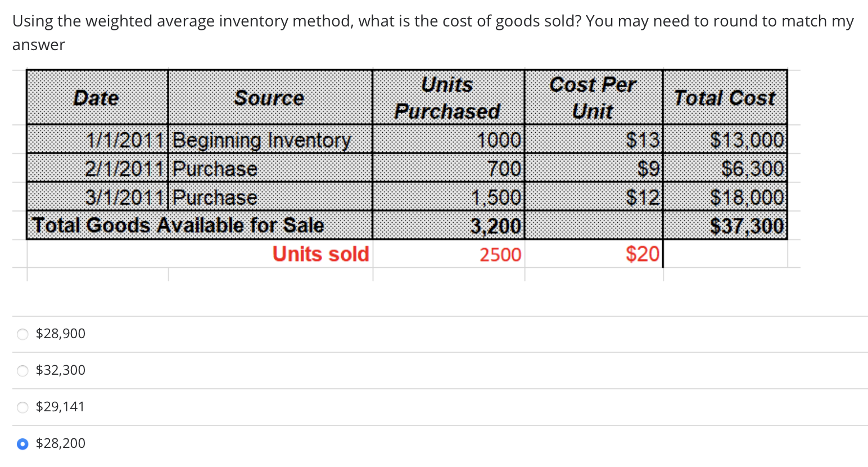Select the red Units sold label

coord(320,254)
